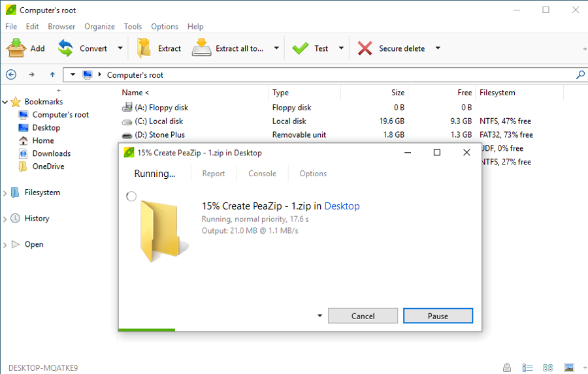Open the Options menu in menu bar
Viewport: 588px width, 374px height.
pyautogui.click(x=165, y=27)
